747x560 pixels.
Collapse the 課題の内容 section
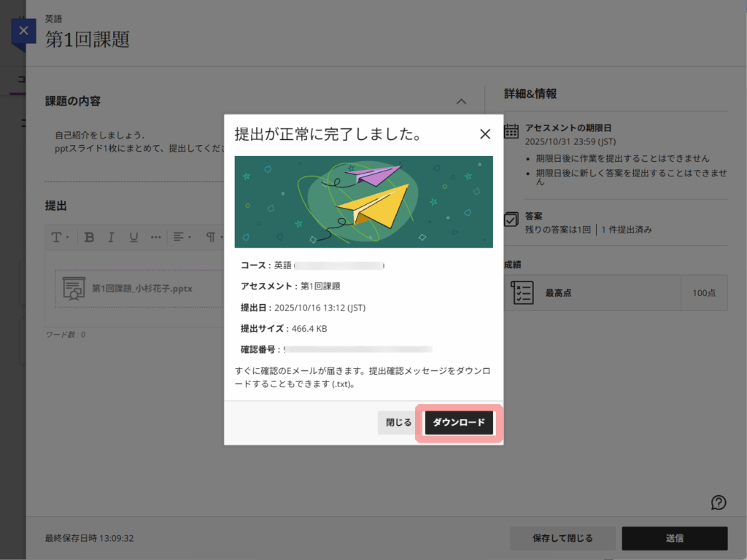point(460,101)
